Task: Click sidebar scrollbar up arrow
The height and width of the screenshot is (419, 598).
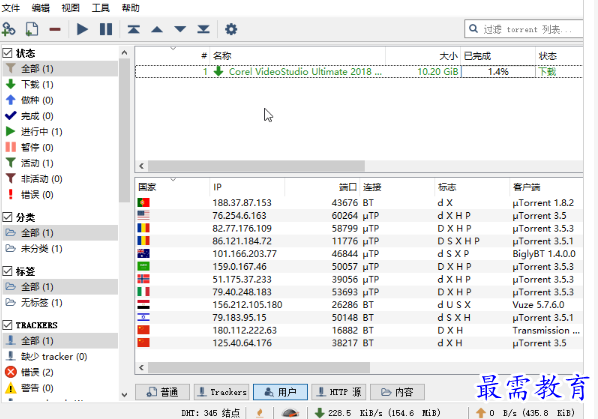Action: pyautogui.click(x=124, y=53)
